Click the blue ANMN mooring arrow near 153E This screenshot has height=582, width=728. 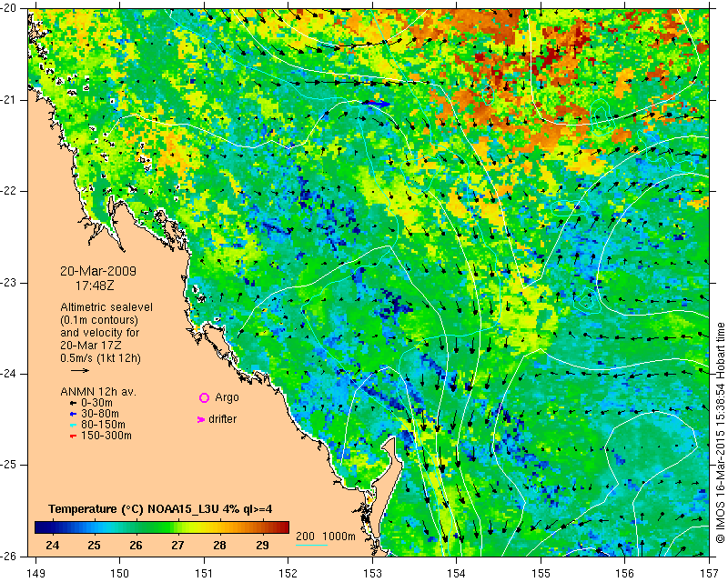(x=377, y=104)
